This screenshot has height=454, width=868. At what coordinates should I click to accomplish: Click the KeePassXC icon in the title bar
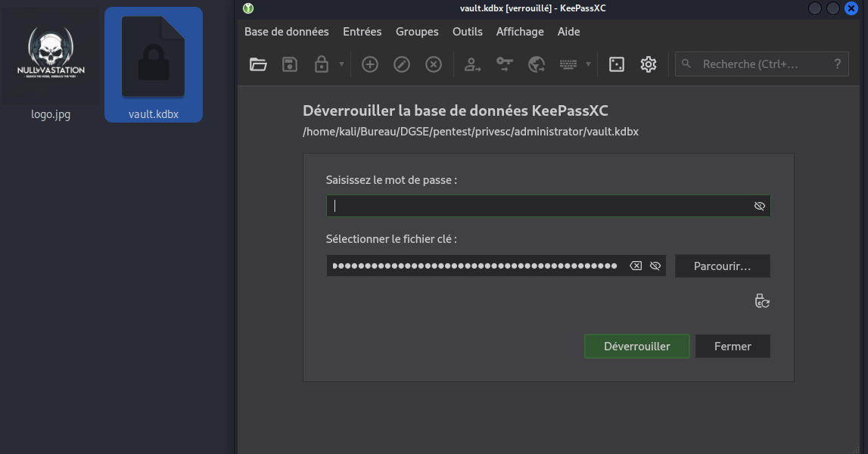pyautogui.click(x=248, y=8)
